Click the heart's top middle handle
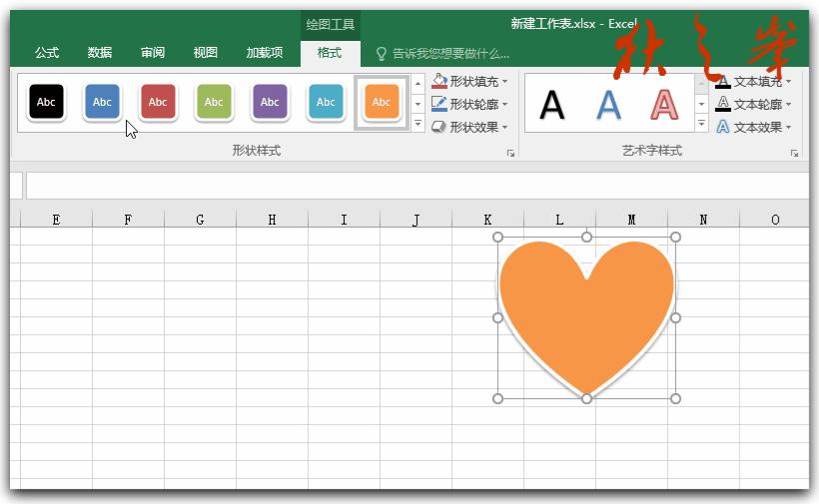The image size is (819, 504). tap(586, 238)
